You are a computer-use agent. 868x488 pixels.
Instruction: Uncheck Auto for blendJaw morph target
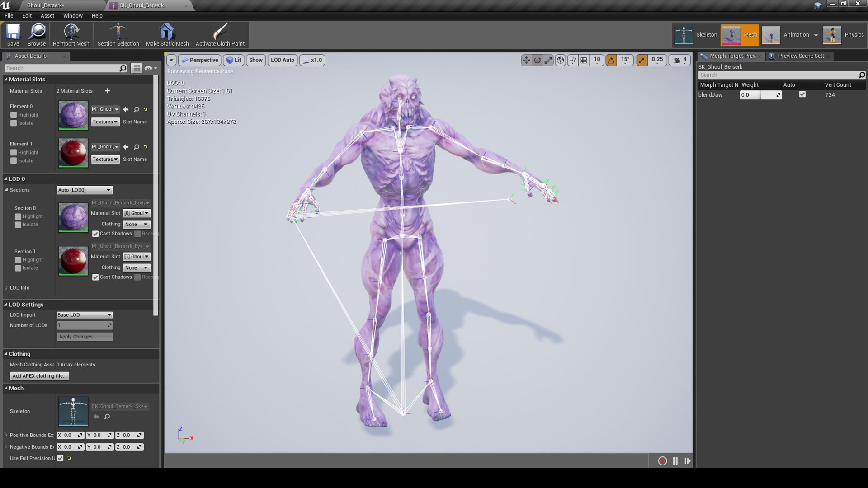pyautogui.click(x=802, y=94)
